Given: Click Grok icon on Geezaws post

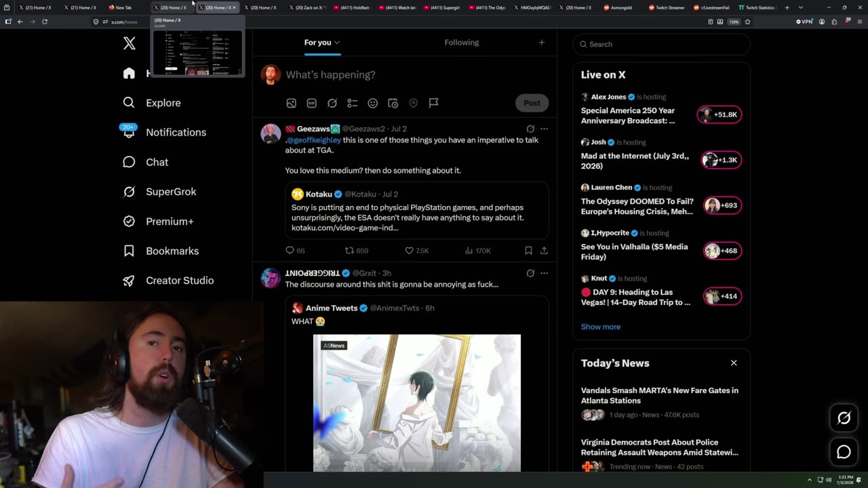Looking at the screenshot, I should (530, 129).
